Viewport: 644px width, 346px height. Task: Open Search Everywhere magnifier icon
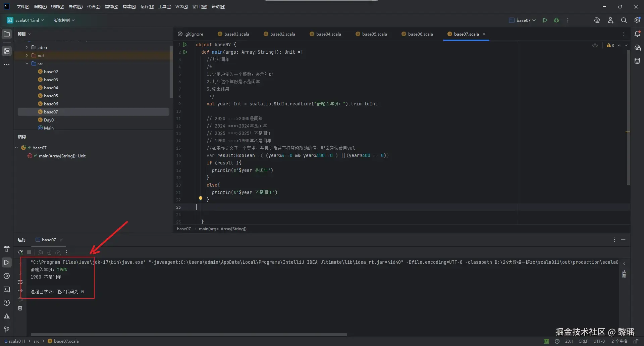point(624,20)
